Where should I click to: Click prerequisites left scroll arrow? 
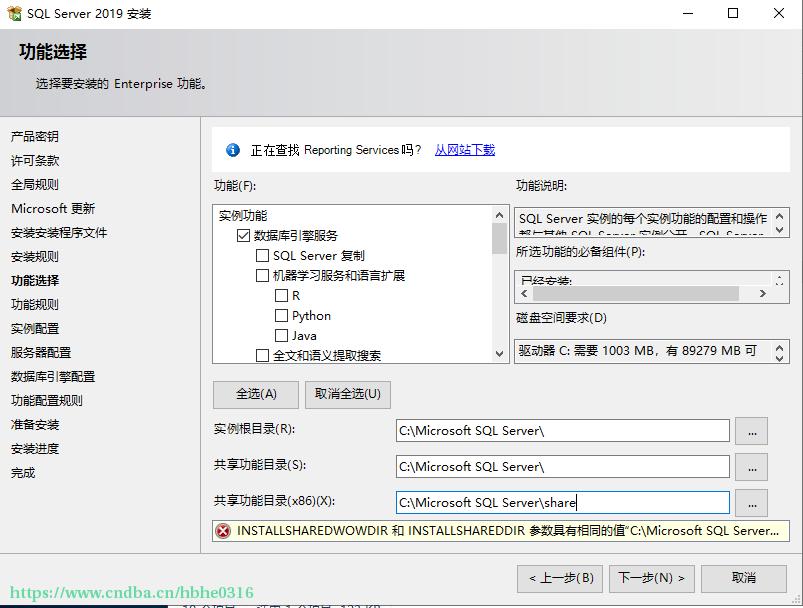point(524,293)
